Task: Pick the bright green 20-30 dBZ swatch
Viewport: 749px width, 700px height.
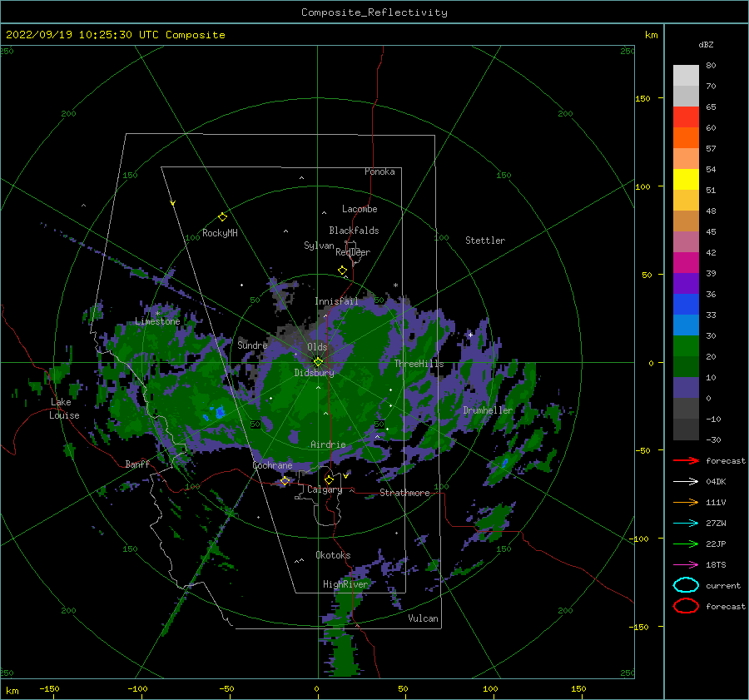Action: 686,345
